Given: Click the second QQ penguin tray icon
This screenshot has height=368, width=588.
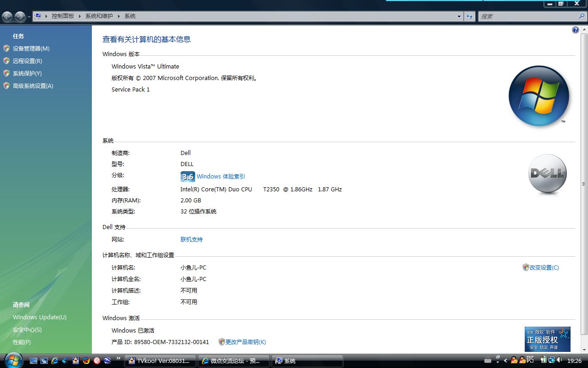Looking at the screenshot, I should click(522, 360).
